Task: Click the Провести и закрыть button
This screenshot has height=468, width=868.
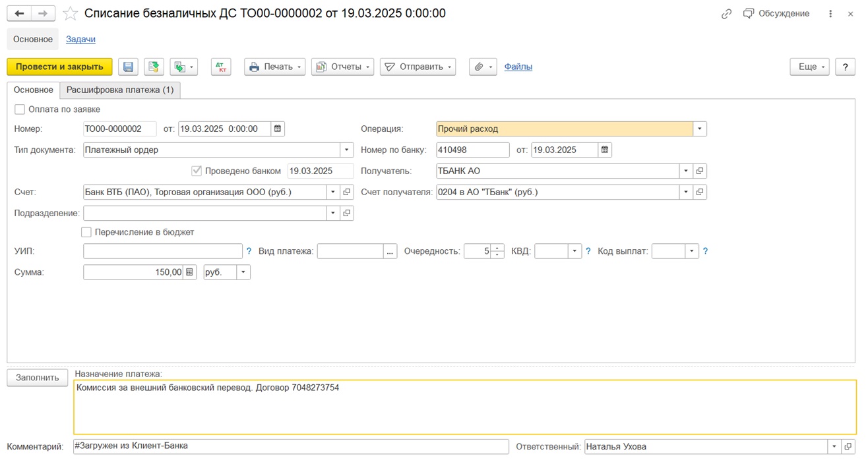Action: 59,67
